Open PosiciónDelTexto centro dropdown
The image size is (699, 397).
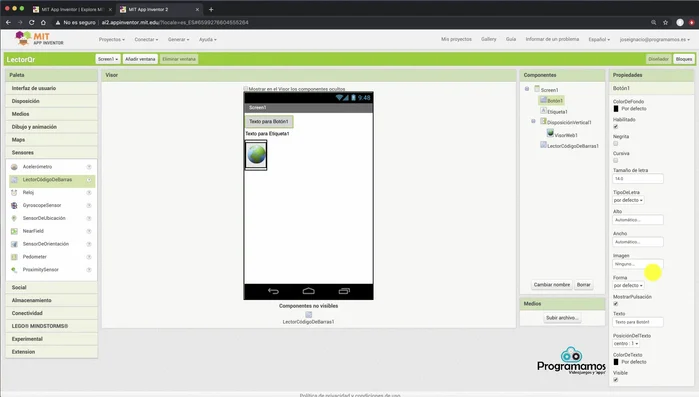pyautogui.click(x=626, y=344)
